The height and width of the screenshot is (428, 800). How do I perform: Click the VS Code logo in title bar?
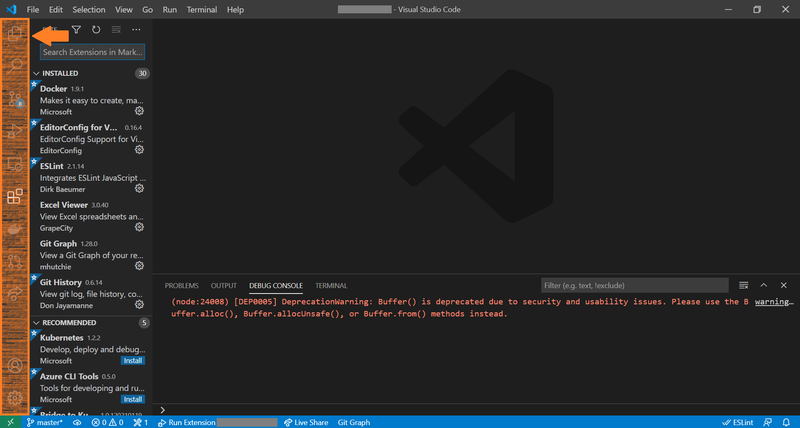tap(11, 9)
